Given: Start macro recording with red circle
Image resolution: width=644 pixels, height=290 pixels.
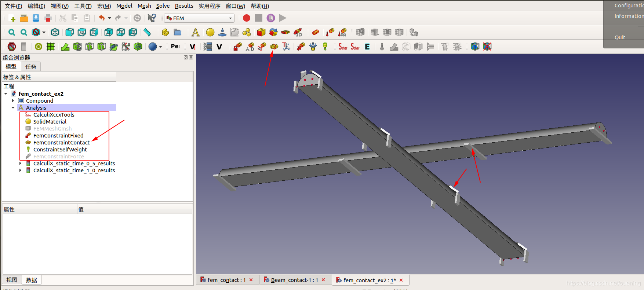Looking at the screenshot, I should [247, 18].
